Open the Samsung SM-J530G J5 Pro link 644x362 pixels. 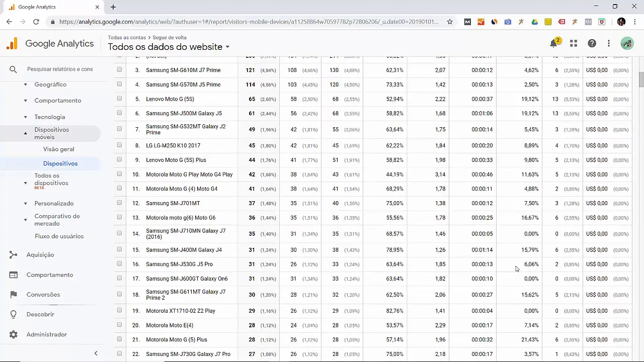(179, 264)
